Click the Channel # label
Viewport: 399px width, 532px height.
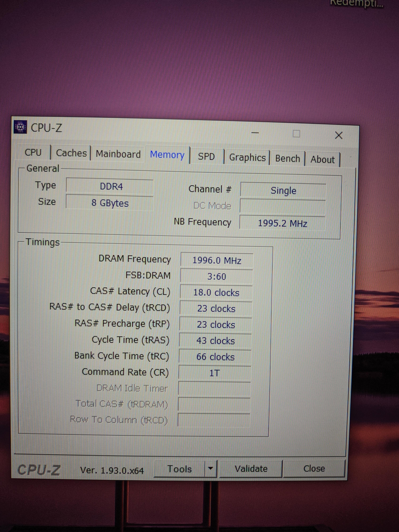(x=210, y=189)
